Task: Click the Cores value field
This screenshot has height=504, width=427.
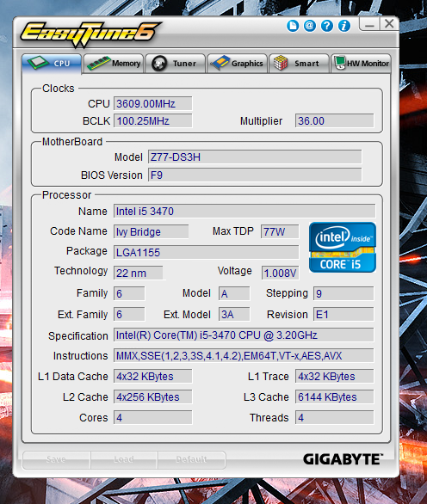Action: click(x=153, y=417)
